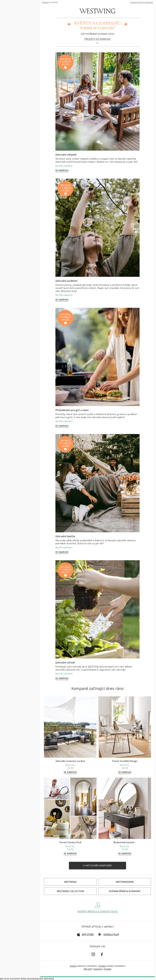Click the Rychle u vašich dveří badge on the garden furniture photo
The image size is (156, 980).
(65, 63)
